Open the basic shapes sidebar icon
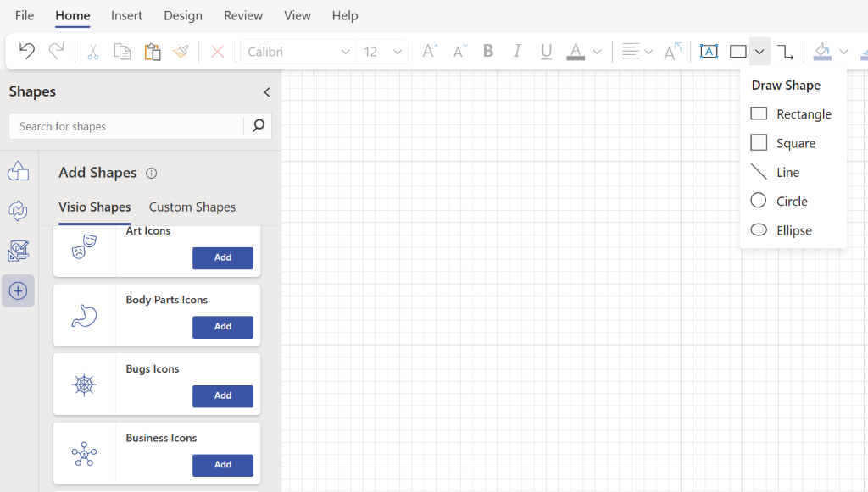 pyautogui.click(x=19, y=171)
